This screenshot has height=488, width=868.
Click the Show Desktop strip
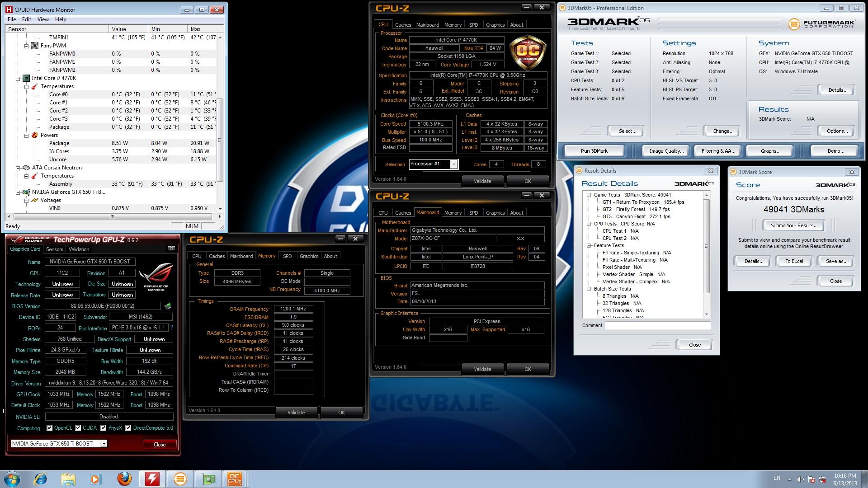click(864, 479)
